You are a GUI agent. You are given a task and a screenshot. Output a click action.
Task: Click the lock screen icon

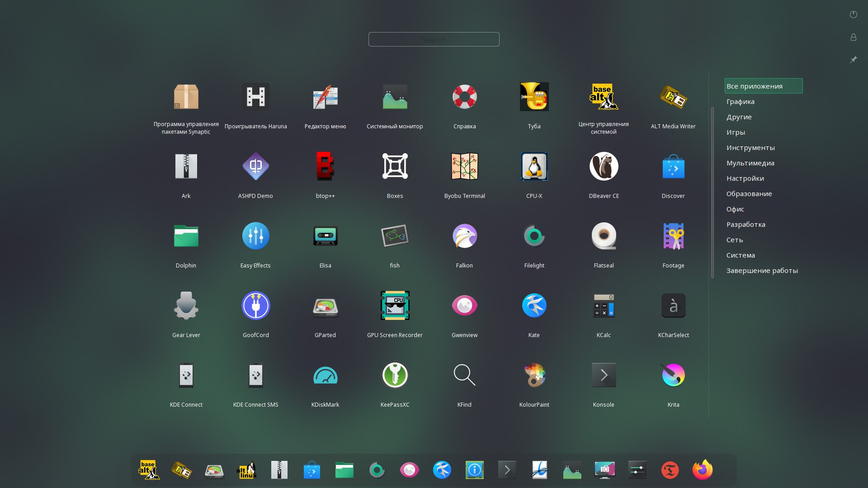click(853, 37)
